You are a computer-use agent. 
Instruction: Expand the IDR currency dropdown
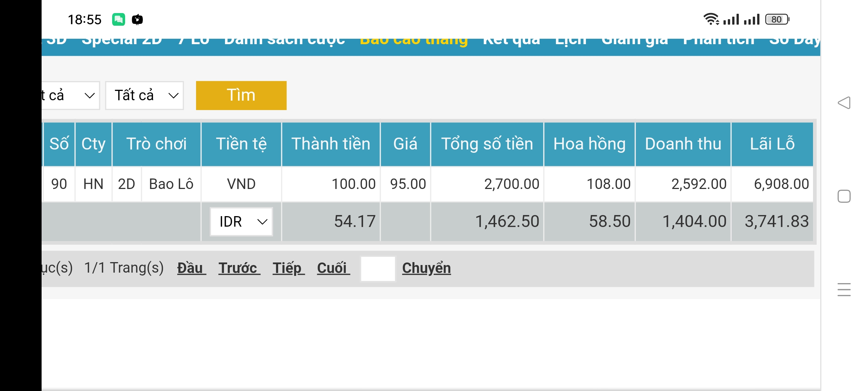click(x=241, y=222)
